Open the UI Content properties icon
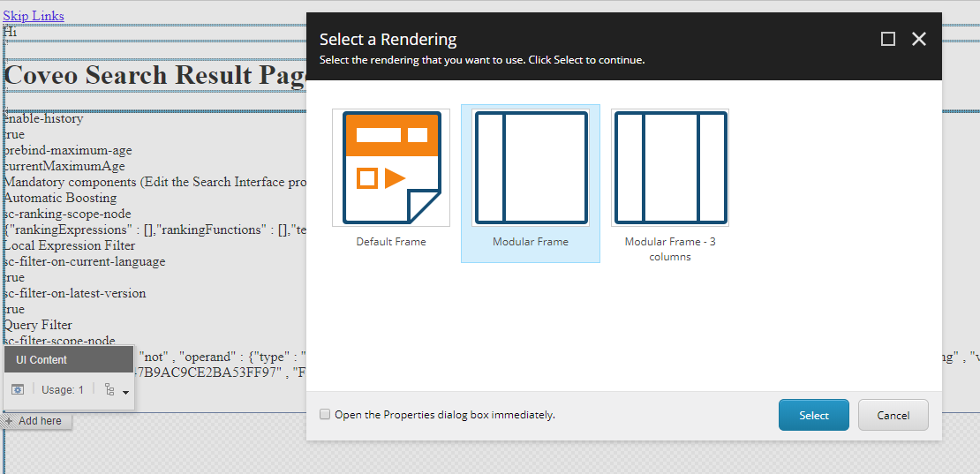 pos(18,389)
